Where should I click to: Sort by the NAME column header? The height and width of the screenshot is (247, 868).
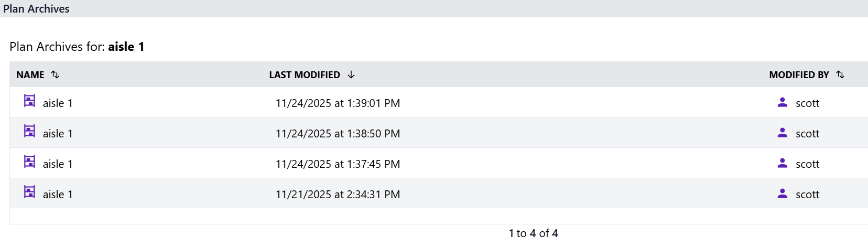(30, 75)
